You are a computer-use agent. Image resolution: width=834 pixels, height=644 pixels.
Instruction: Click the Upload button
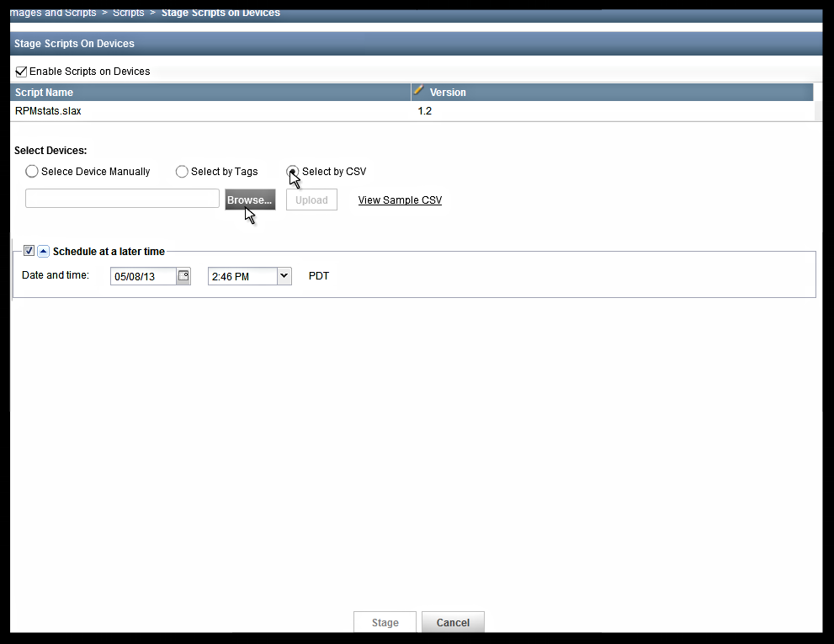pyautogui.click(x=311, y=200)
